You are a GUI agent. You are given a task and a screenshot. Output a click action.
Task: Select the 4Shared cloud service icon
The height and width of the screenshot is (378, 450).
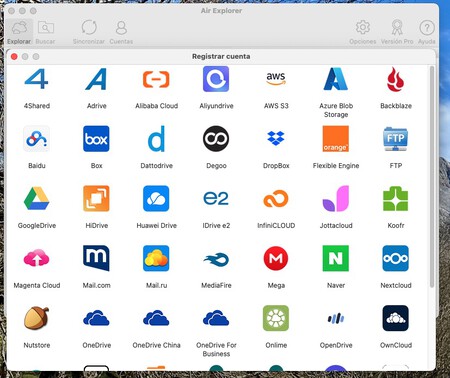click(37, 79)
